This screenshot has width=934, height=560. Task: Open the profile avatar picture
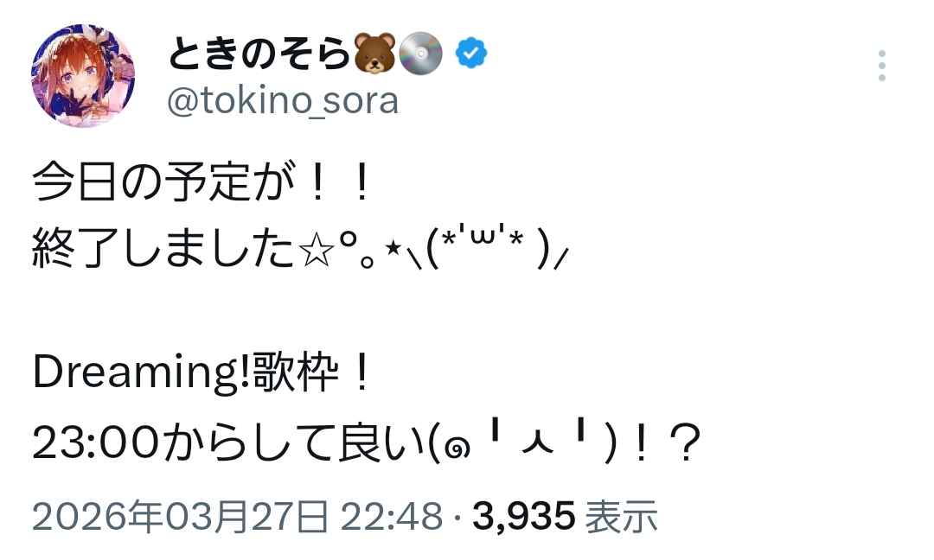point(83,76)
